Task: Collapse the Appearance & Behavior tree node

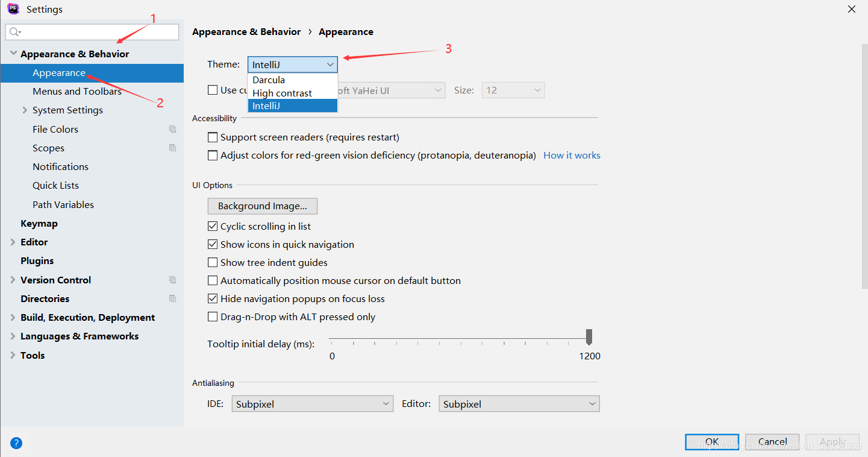Action: (x=13, y=54)
